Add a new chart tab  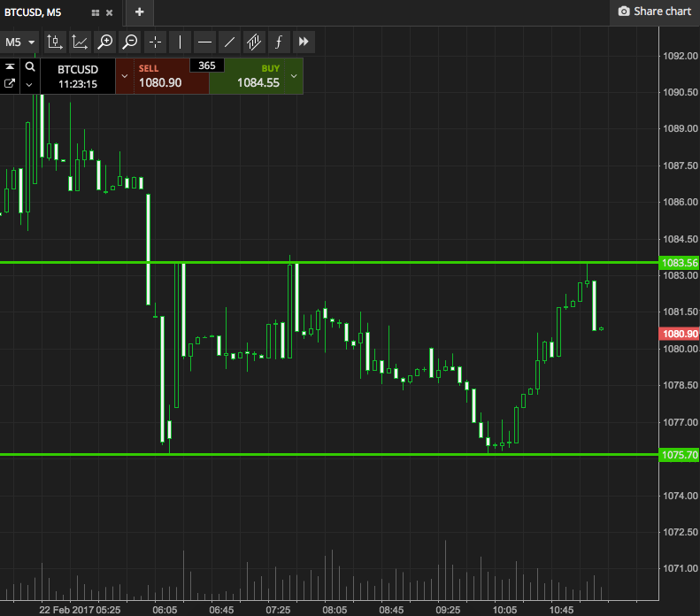(x=139, y=12)
